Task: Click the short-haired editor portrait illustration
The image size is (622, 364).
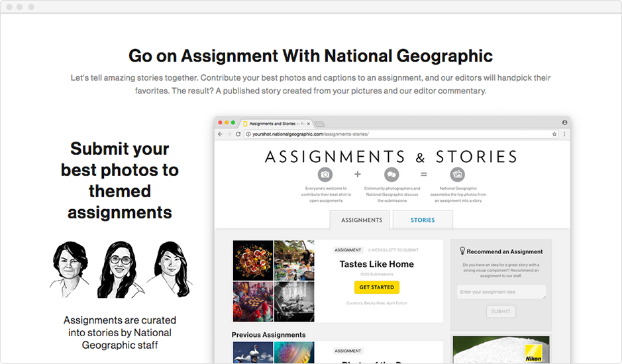Action: point(70,269)
